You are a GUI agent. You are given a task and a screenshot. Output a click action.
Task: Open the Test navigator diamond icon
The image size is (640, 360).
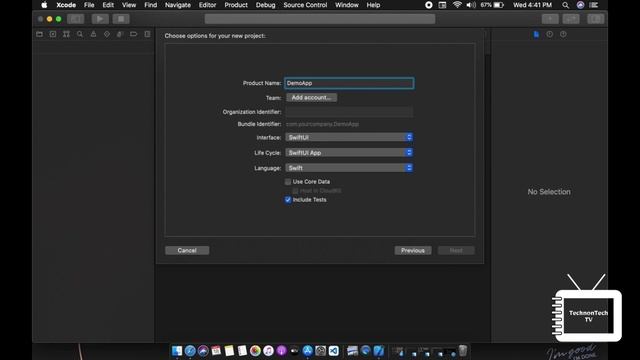107,34
